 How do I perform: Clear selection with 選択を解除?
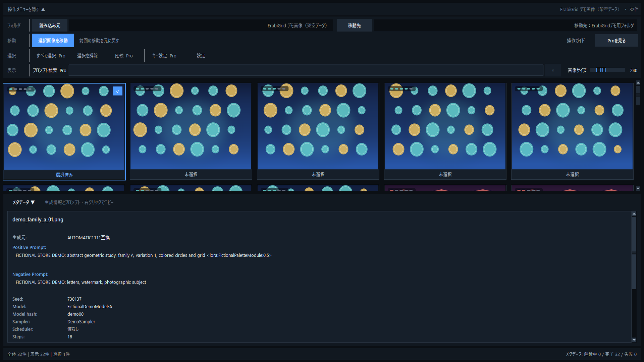tap(88, 56)
